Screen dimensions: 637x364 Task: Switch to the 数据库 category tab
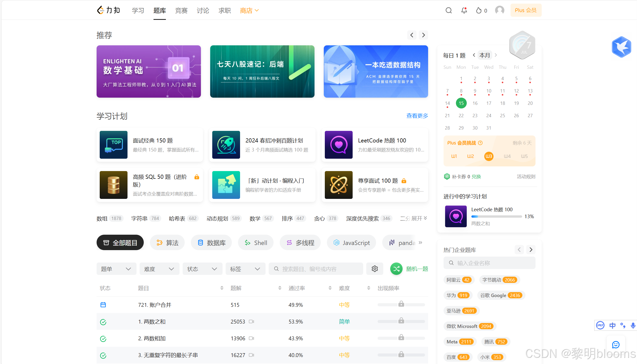click(x=211, y=242)
